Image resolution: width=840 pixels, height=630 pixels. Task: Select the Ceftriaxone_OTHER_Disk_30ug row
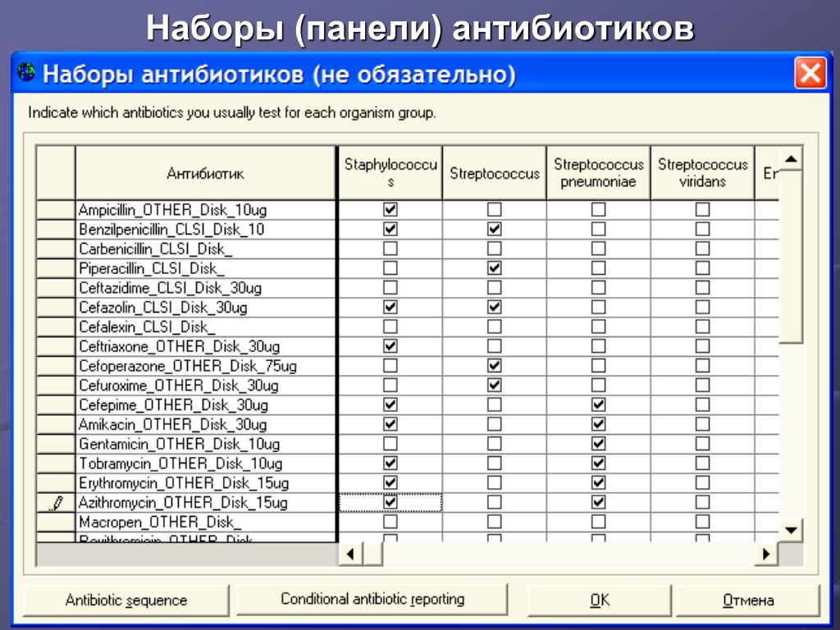pos(206,347)
